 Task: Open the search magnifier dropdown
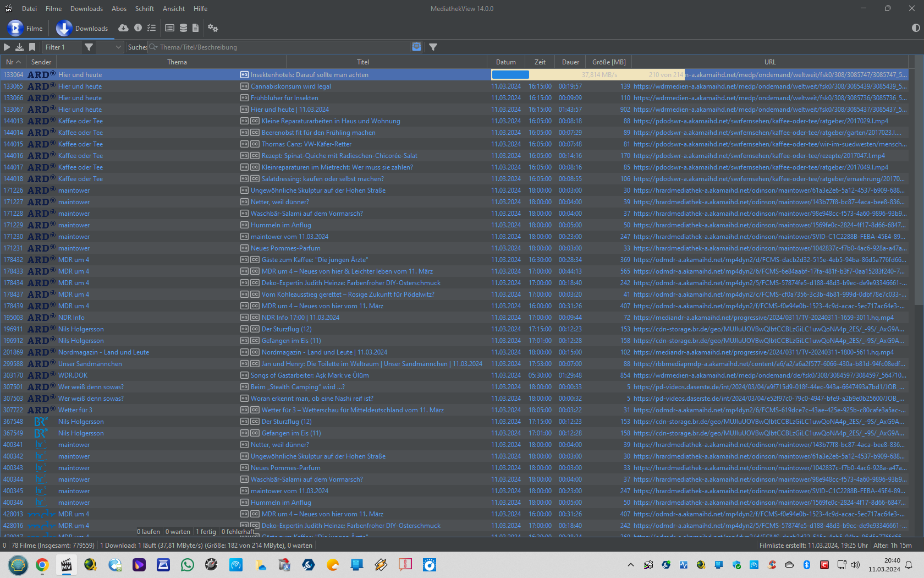(153, 47)
